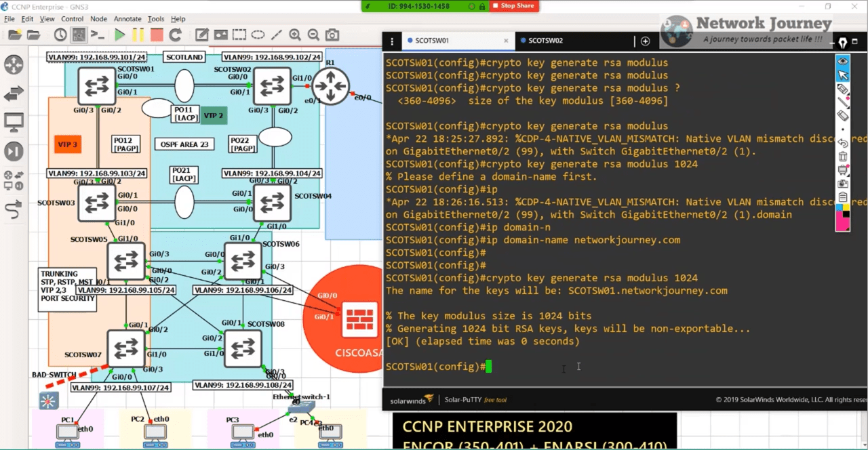Screen dimensions: 868x450
Task: Select the PC1 computer node
Action: (67, 434)
